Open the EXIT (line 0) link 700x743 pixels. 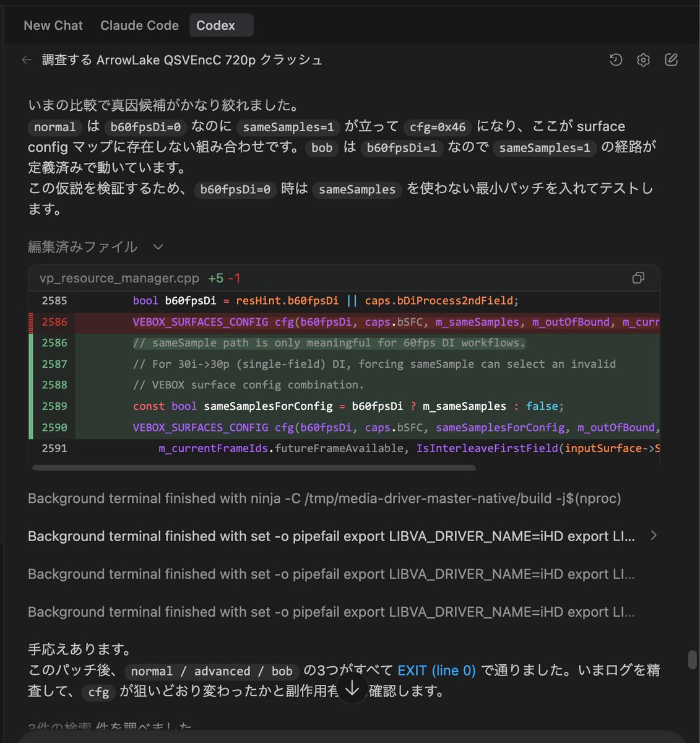[436, 670]
